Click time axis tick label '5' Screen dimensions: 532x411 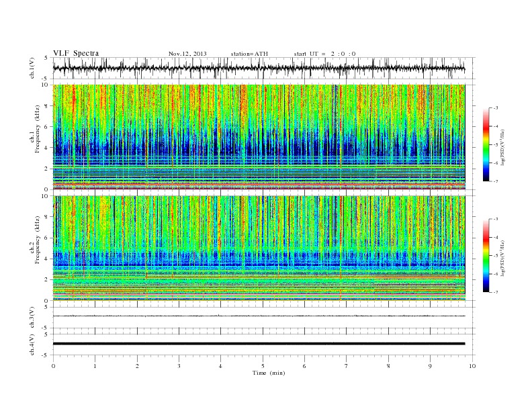[x=263, y=366]
